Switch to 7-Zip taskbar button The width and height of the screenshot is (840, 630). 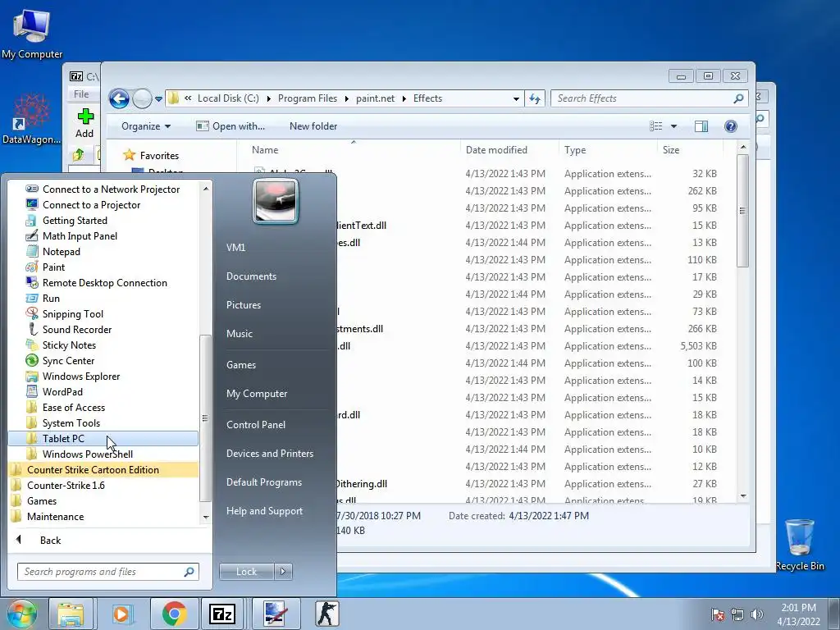click(x=222, y=614)
